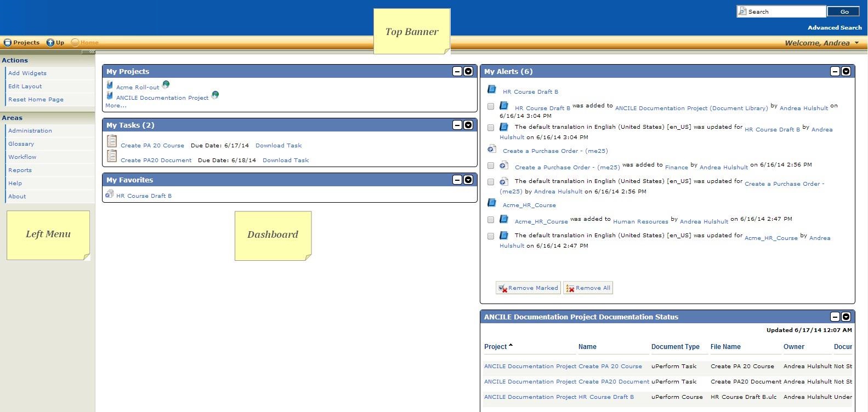
Task: Click book icon of HR Course Draft B alert header
Action: (x=492, y=89)
